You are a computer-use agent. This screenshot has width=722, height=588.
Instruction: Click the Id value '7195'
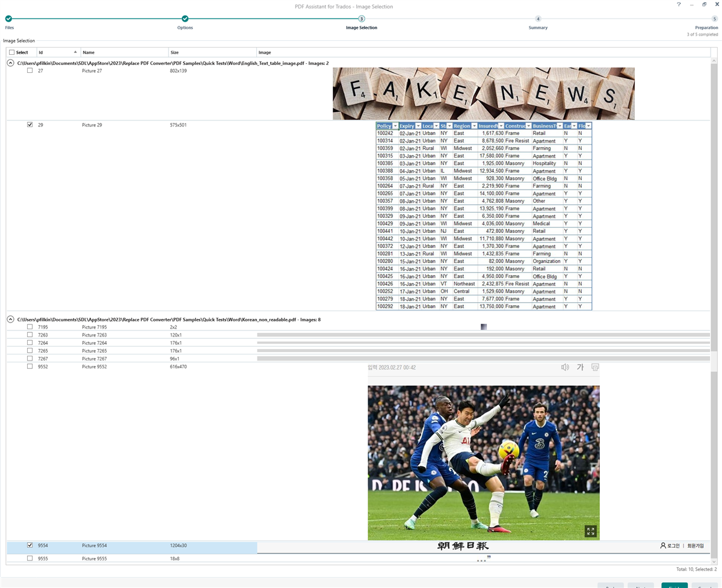point(43,327)
